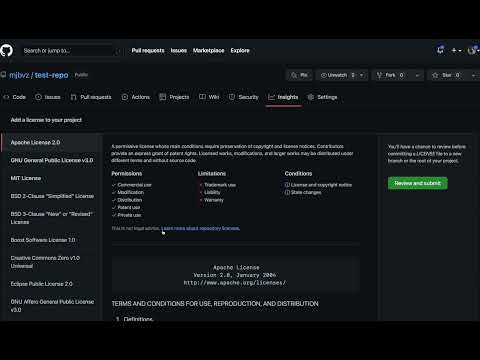Switch to the Insights tab
Image resolution: width=480 pixels, height=360 pixels.
283,97
